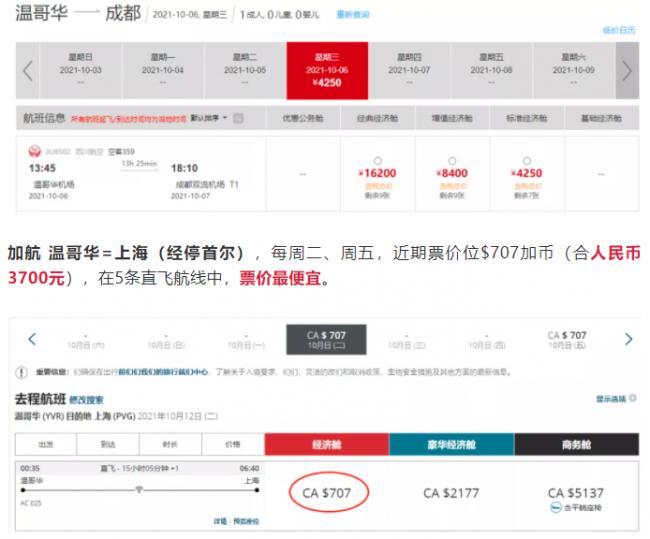Click right arrow in Air Canada date bar
Image resolution: width=650 pixels, height=539 pixels.
(x=627, y=340)
